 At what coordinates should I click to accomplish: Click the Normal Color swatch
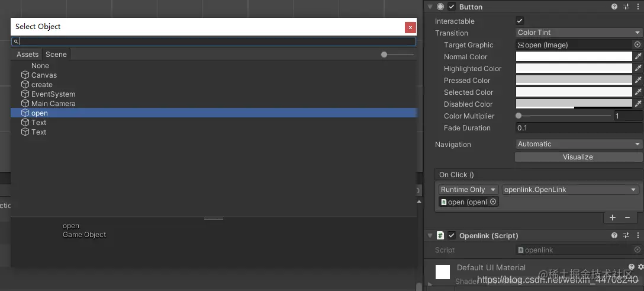(x=574, y=56)
